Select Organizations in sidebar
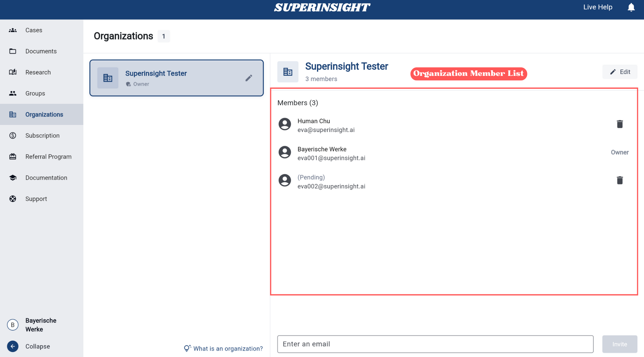This screenshot has width=644, height=357. click(42, 115)
